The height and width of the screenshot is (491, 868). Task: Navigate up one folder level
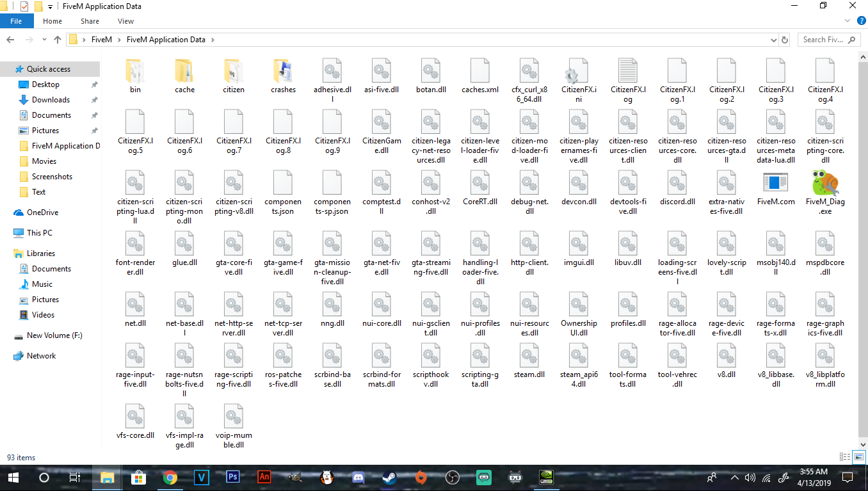tap(58, 40)
